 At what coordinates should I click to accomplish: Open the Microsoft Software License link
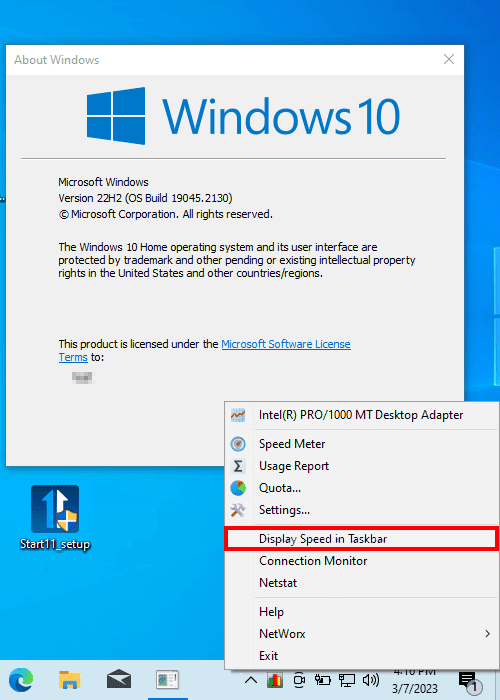click(x=286, y=344)
